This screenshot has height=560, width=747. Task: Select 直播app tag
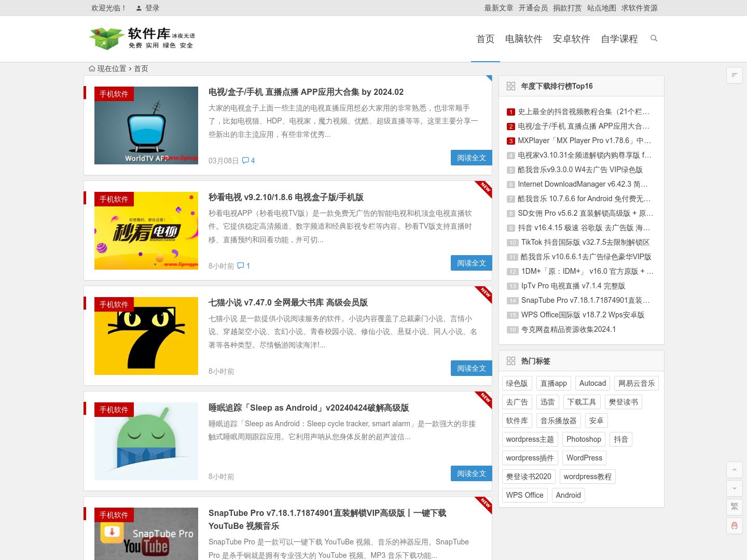coord(554,383)
